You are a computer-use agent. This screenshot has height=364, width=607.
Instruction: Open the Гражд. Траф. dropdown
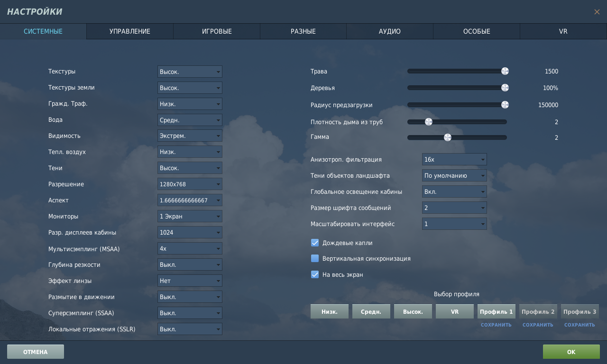[x=190, y=104]
